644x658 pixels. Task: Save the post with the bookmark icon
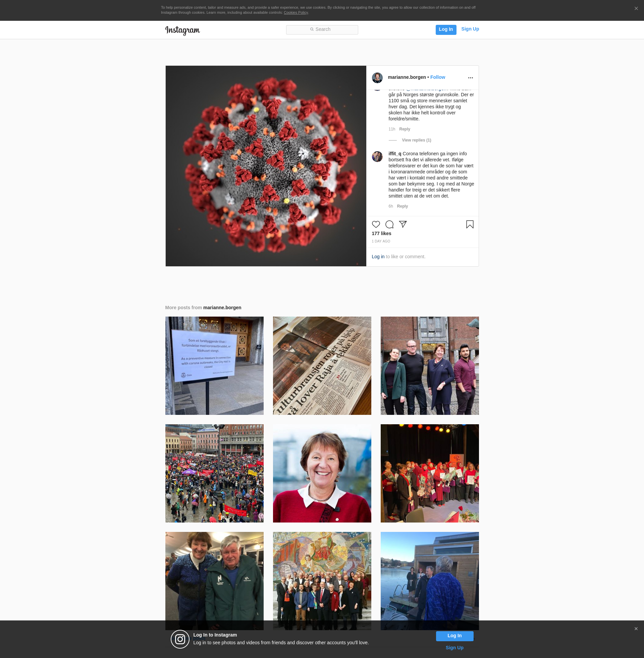tap(470, 224)
